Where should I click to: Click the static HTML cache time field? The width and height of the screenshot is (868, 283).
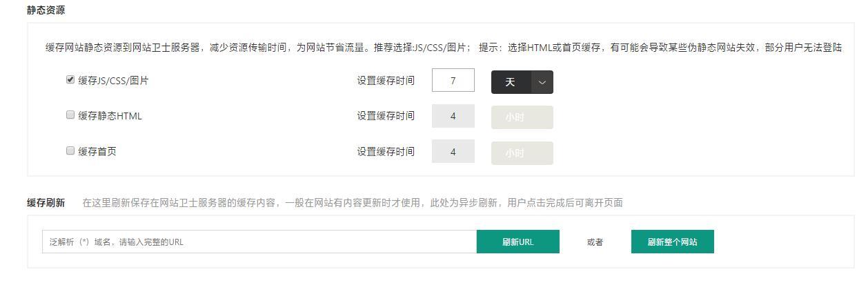coord(453,116)
